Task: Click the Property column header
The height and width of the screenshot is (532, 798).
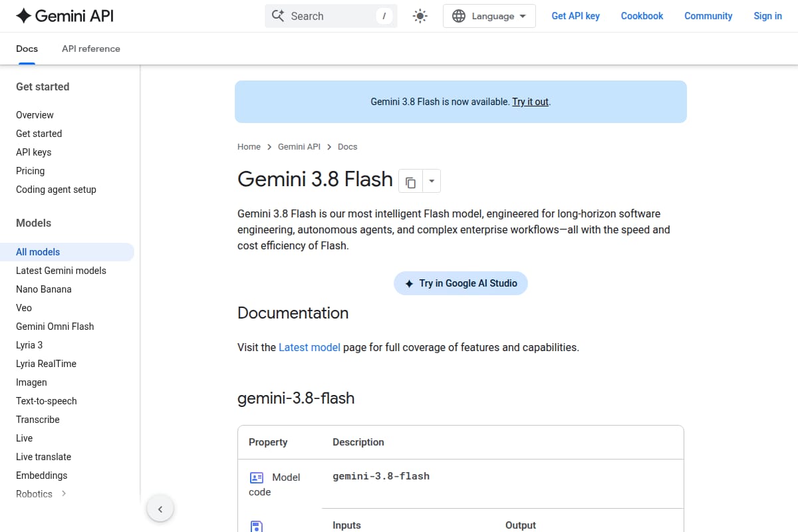Action: [x=268, y=442]
